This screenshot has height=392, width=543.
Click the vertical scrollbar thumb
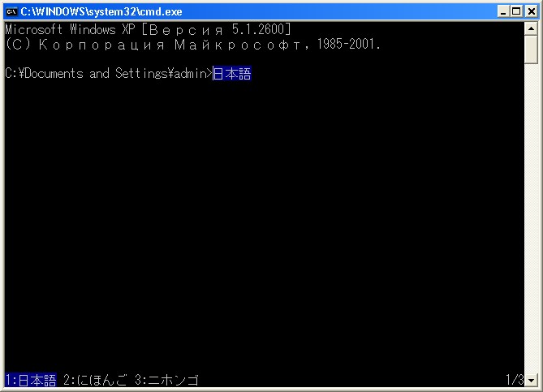[x=531, y=50]
